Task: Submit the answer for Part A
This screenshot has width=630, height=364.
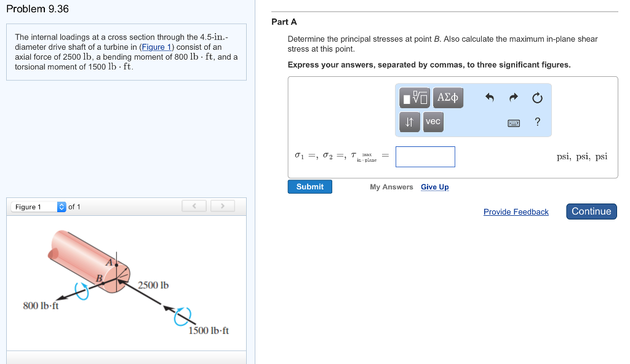Action: click(309, 186)
